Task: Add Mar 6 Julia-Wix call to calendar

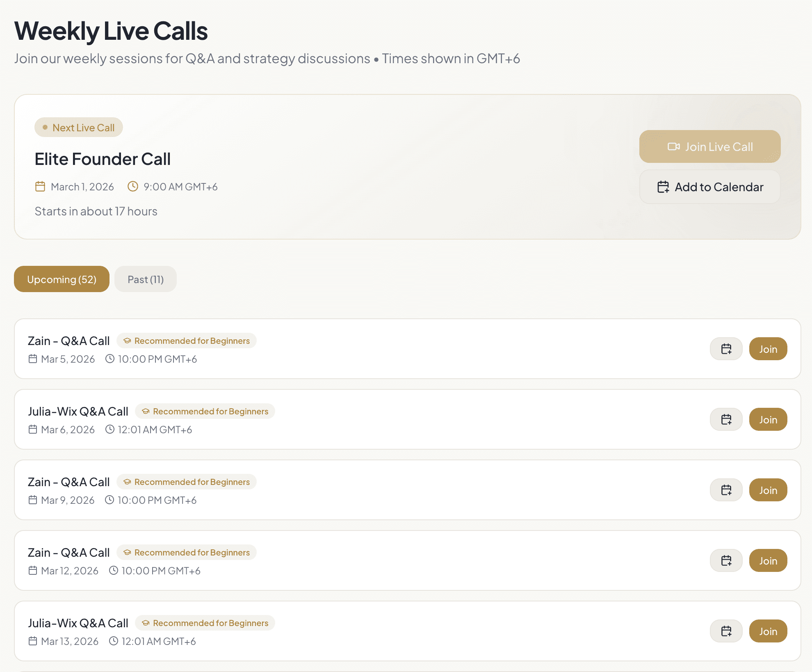Action: [x=726, y=420]
